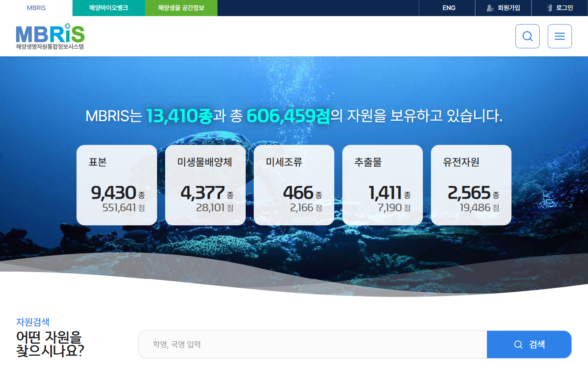
Task: Click the 자원검색 section label
Action: 33,322
